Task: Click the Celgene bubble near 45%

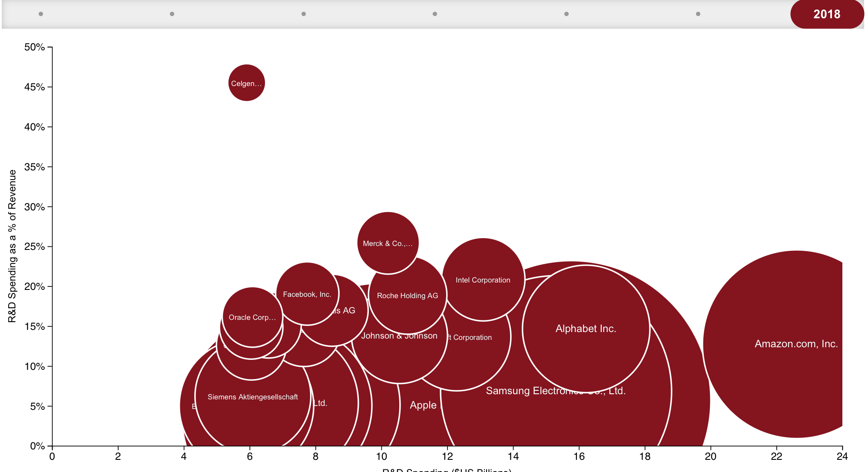Action: pyautogui.click(x=247, y=83)
